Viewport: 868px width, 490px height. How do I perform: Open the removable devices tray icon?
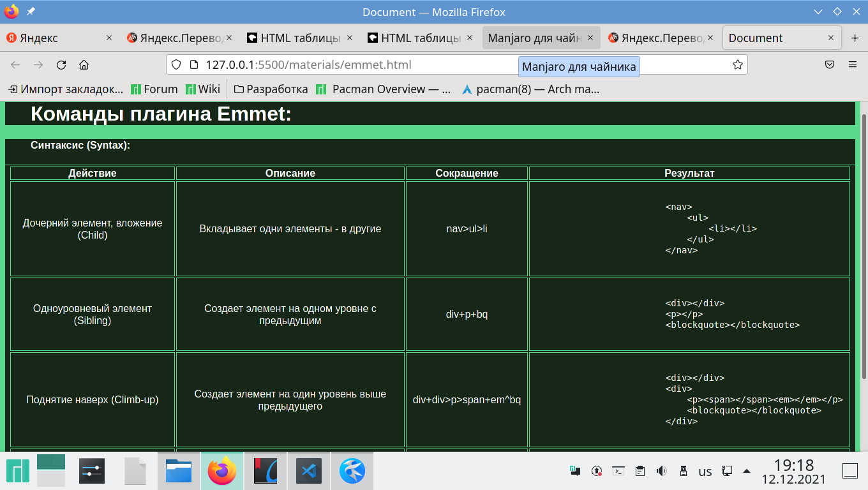coord(683,471)
